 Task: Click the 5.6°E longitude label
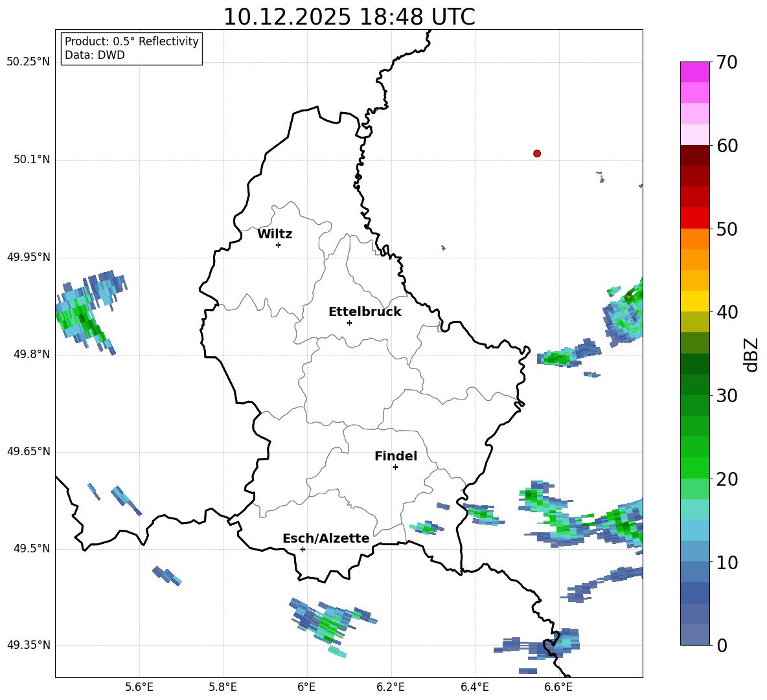pos(139,687)
